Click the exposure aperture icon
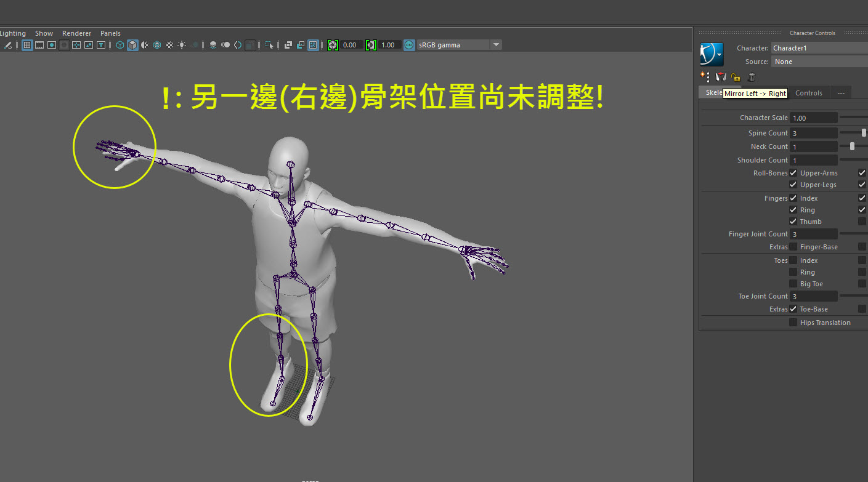 coord(333,45)
